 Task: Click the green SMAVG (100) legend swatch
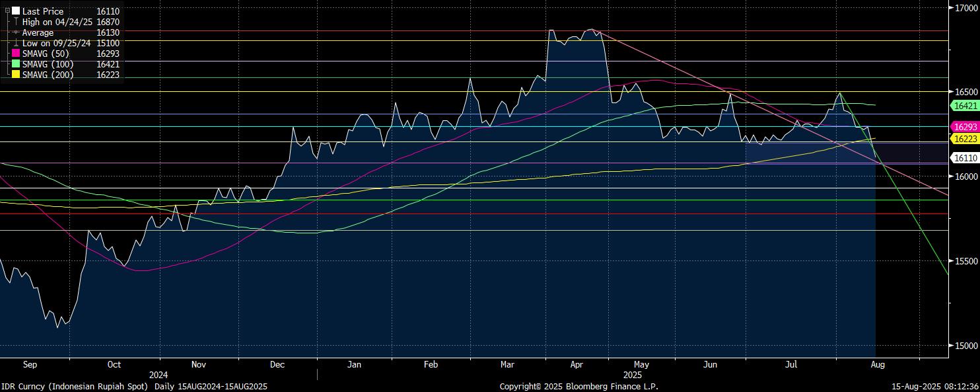(x=16, y=64)
